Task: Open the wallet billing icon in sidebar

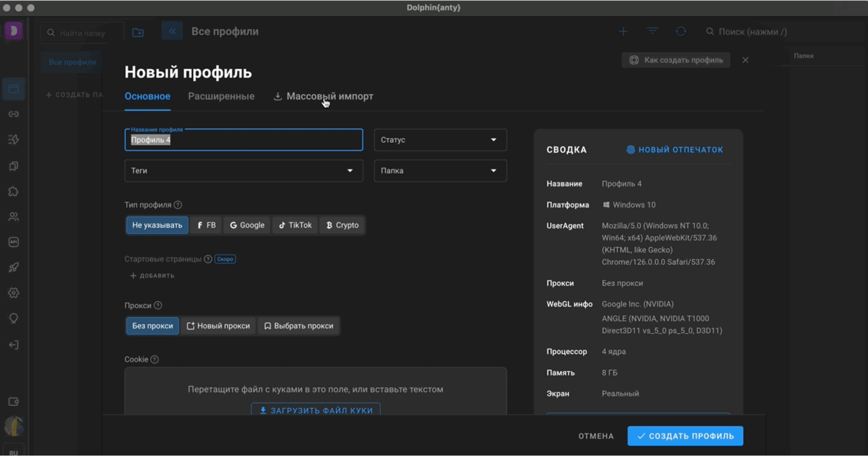Action: point(13,402)
